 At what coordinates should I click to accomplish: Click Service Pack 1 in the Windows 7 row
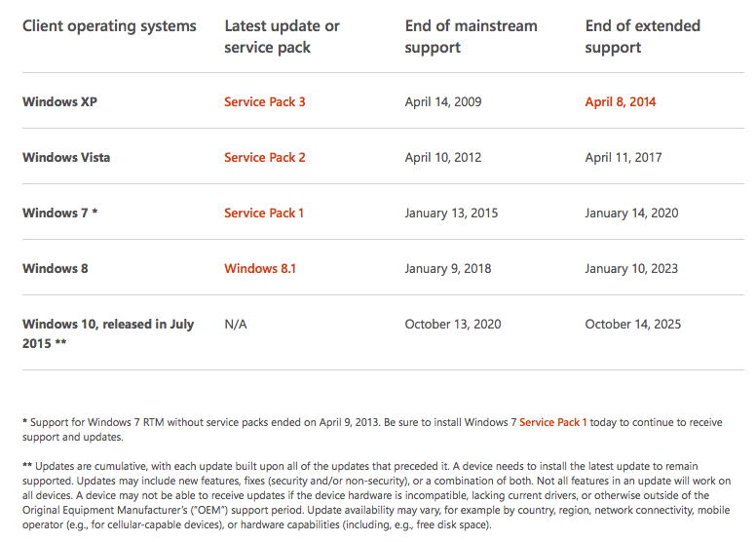264,213
